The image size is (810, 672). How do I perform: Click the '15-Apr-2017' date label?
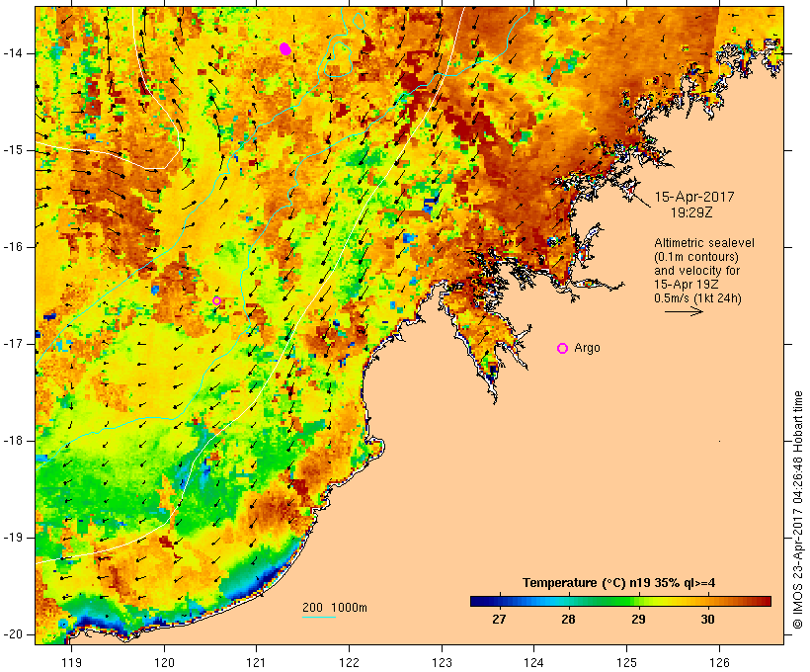694,197
